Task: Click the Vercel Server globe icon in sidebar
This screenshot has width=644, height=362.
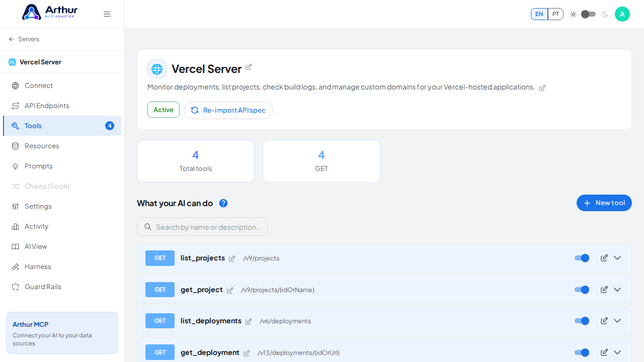Action: (12, 62)
